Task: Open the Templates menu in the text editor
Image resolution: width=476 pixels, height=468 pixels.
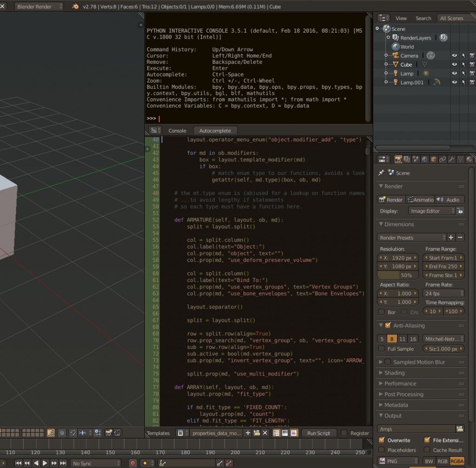Action: tap(159, 433)
